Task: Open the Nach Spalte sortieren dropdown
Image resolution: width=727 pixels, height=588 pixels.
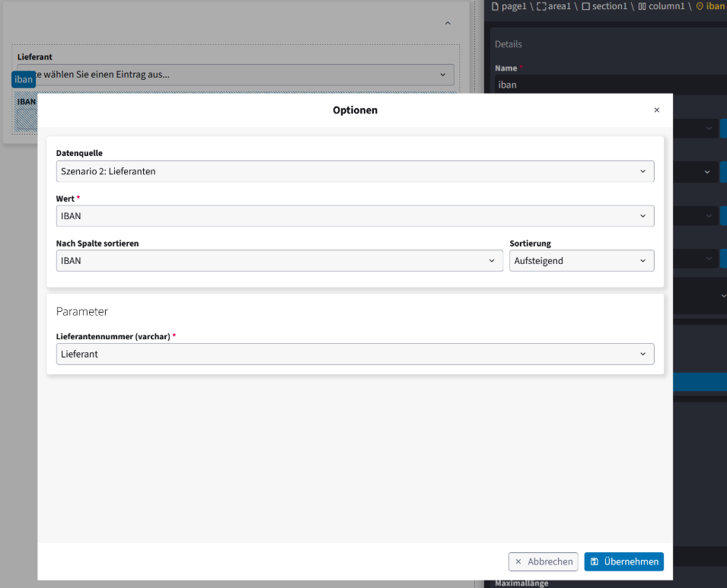Action: pos(279,260)
